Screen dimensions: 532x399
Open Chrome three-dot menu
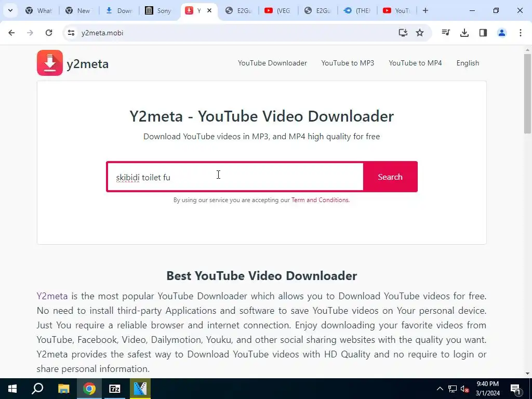click(x=521, y=33)
